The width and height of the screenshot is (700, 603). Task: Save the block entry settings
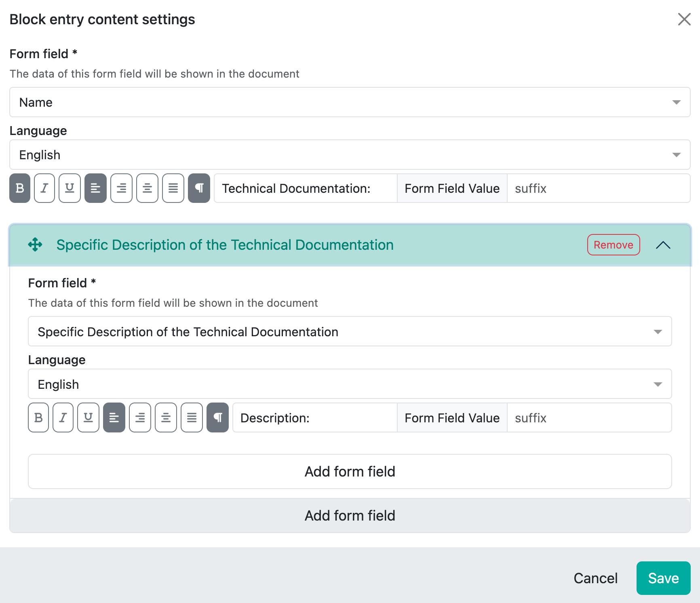[663, 578]
